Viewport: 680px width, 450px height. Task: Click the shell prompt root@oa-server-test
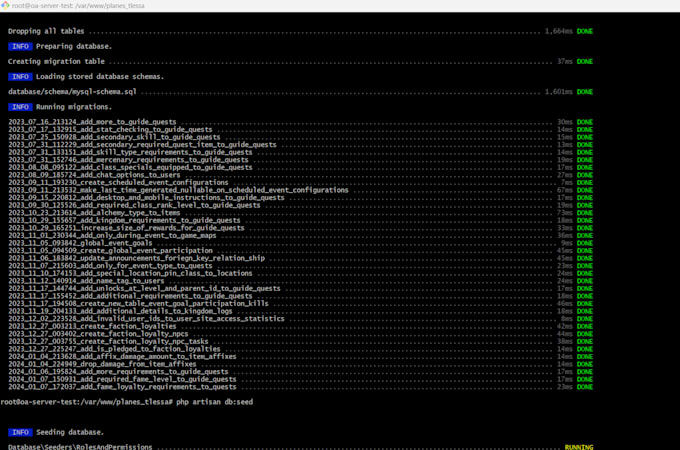pos(86,403)
